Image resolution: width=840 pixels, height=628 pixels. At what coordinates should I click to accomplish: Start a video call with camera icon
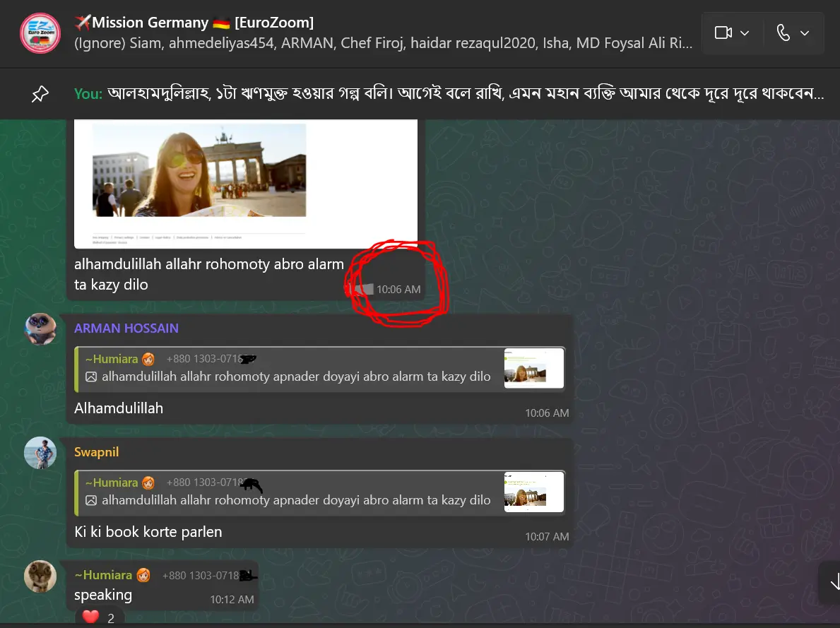tap(723, 32)
